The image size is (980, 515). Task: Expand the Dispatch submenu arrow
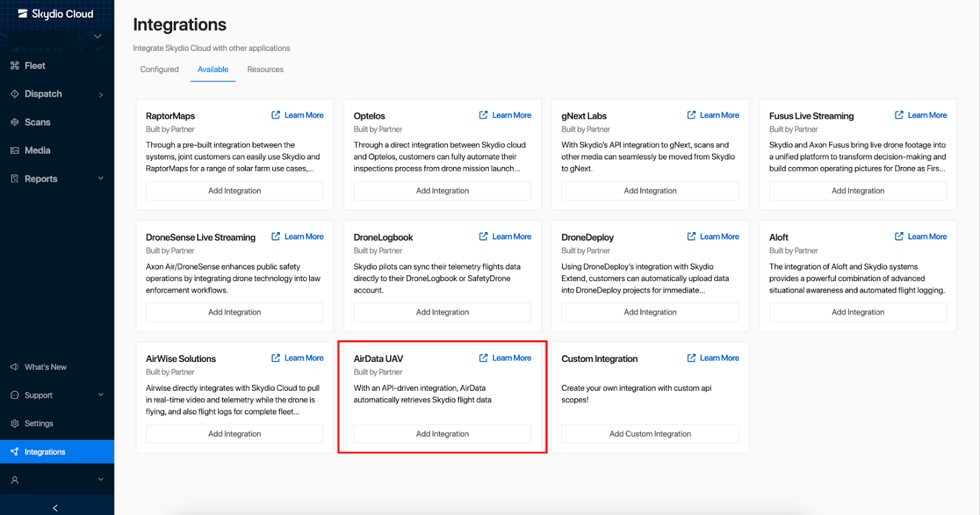click(101, 94)
